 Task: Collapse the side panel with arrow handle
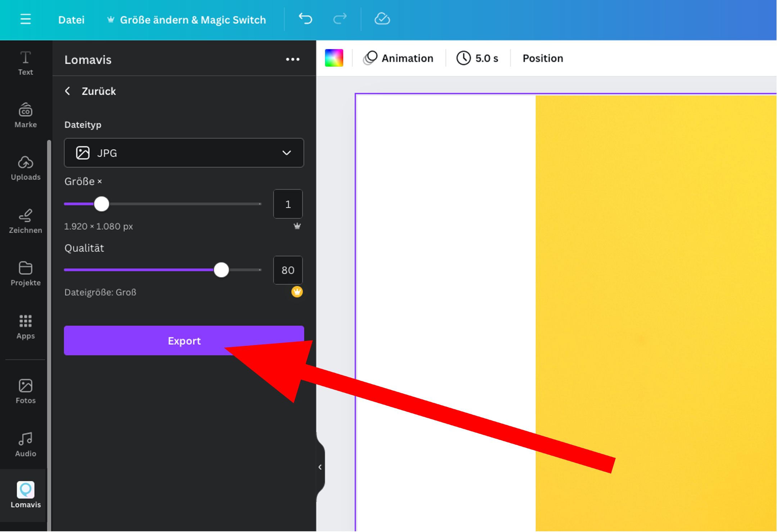(320, 467)
